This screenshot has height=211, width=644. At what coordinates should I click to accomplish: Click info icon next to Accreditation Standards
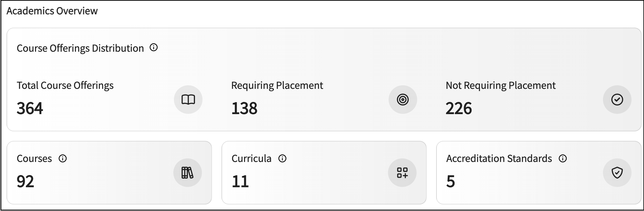pyautogui.click(x=563, y=158)
